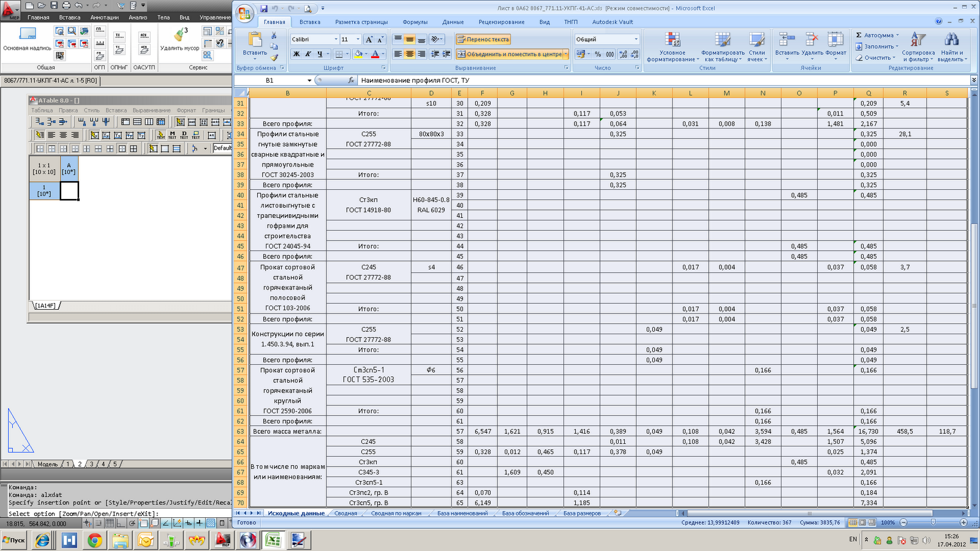Increase font size with the large A icon

pos(369,39)
